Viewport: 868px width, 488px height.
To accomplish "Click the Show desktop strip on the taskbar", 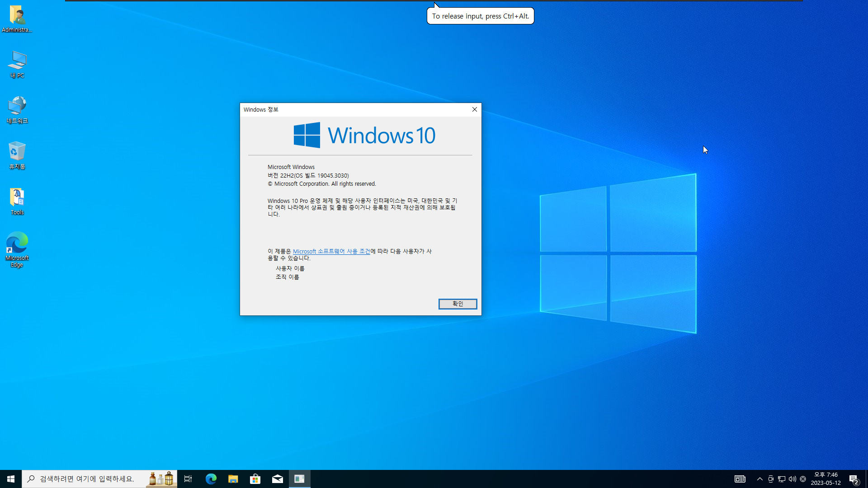I will [x=867, y=479].
